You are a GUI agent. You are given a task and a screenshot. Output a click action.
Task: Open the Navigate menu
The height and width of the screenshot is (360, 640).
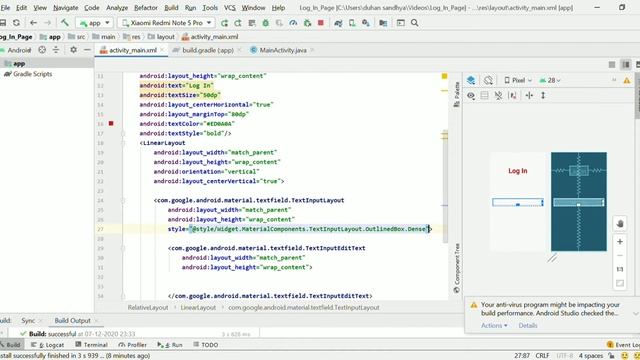(x=65, y=8)
